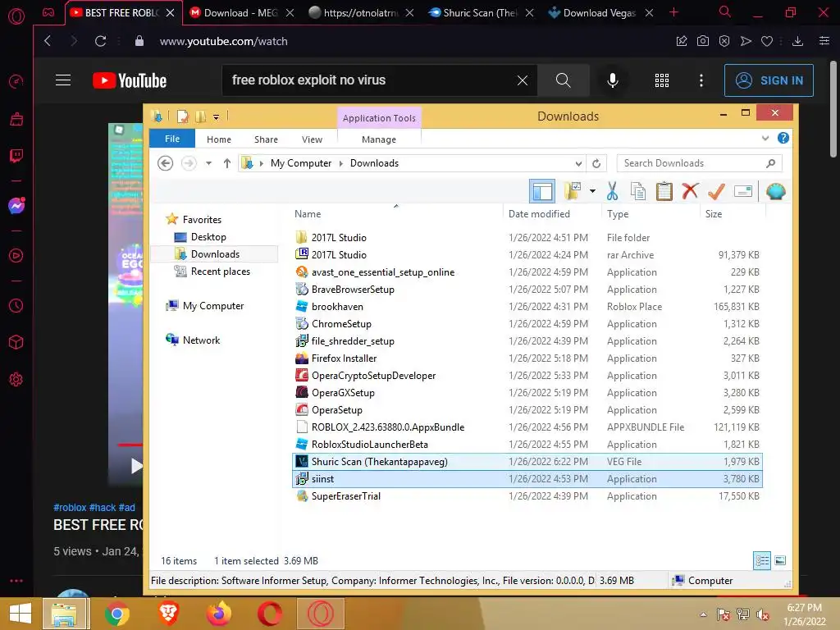Clear the YouTube search box X
Screen dimensions: 840x630
(x=523, y=80)
